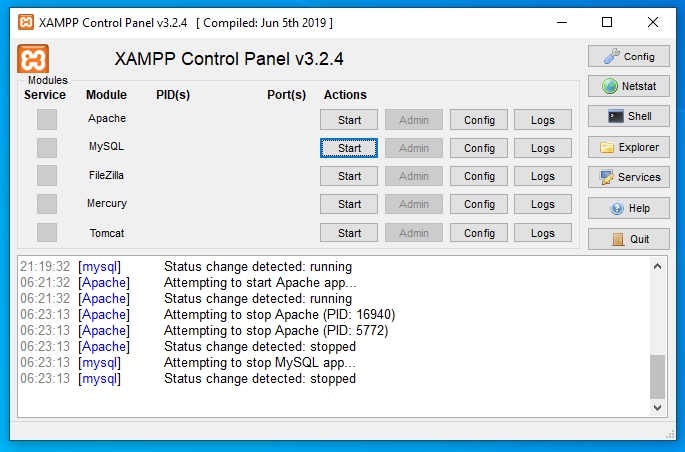Start the Apache module
This screenshot has width=685, height=452.
tap(349, 120)
